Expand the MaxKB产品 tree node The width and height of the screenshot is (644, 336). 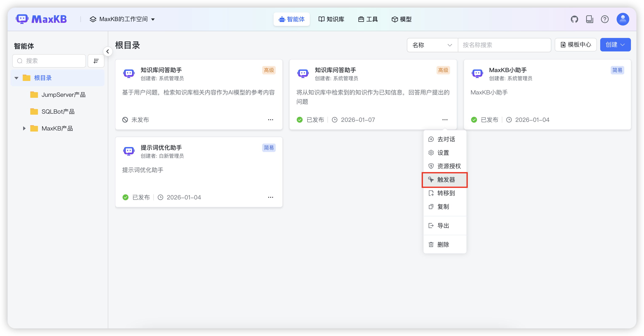point(24,128)
